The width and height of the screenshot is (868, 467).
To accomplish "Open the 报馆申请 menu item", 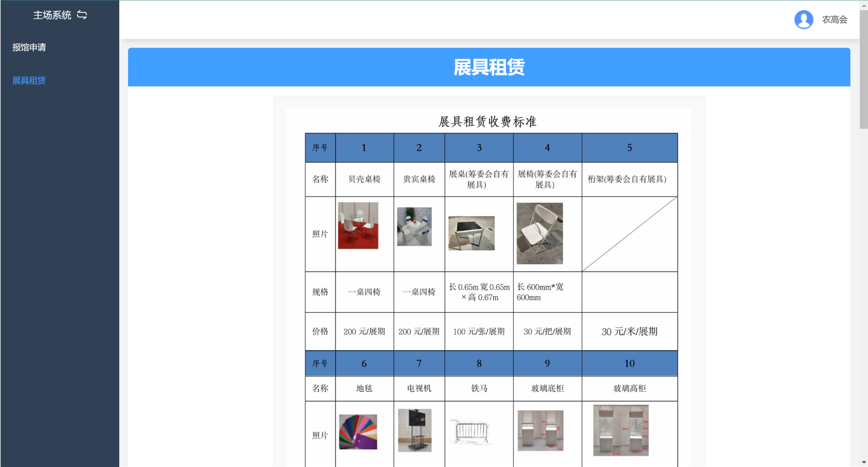I will [x=29, y=47].
